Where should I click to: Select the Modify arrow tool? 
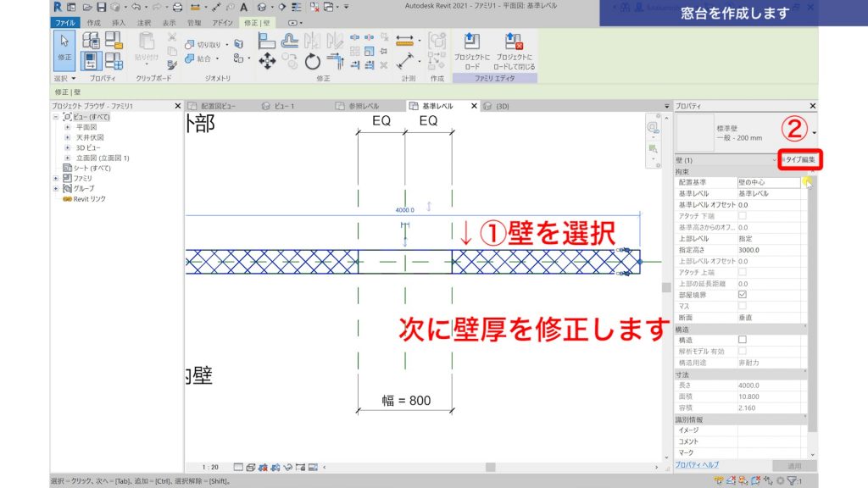click(x=63, y=42)
